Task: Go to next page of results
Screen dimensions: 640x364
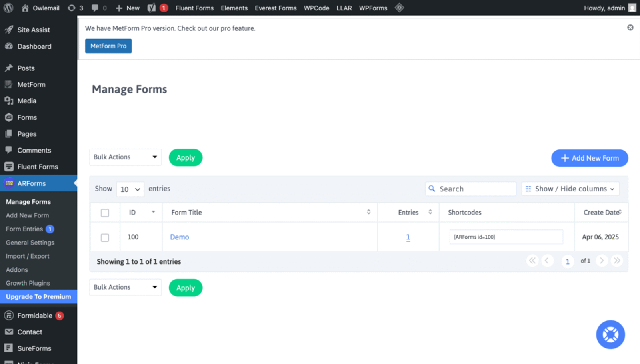Action: (x=602, y=261)
